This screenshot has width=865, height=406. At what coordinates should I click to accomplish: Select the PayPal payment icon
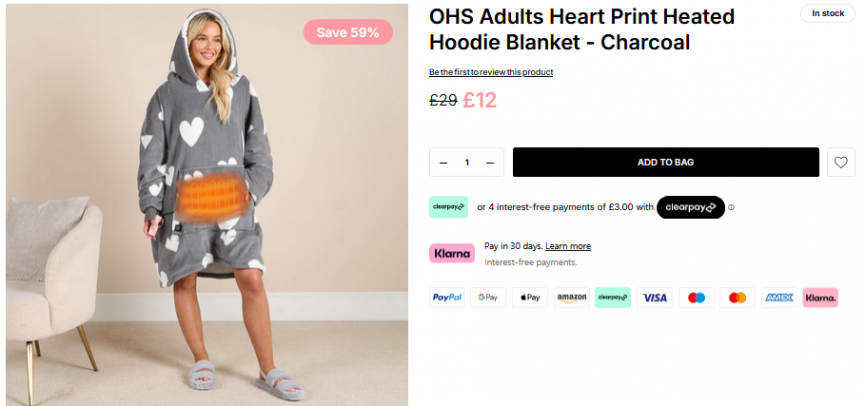click(x=447, y=298)
